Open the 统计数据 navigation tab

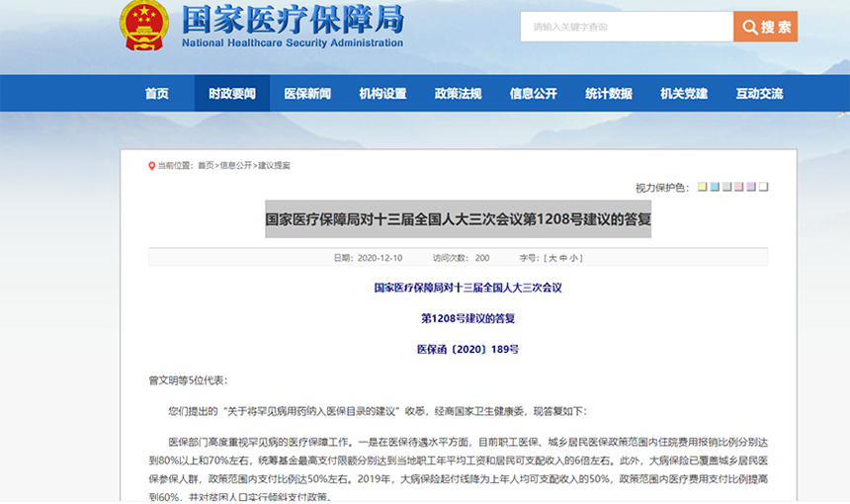coord(609,94)
